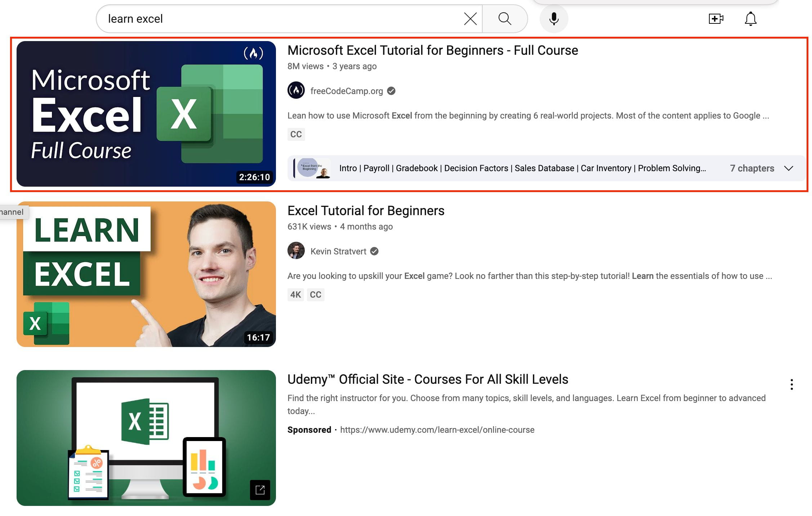
Task: Click the '7 chapters' label
Action: coord(752,168)
